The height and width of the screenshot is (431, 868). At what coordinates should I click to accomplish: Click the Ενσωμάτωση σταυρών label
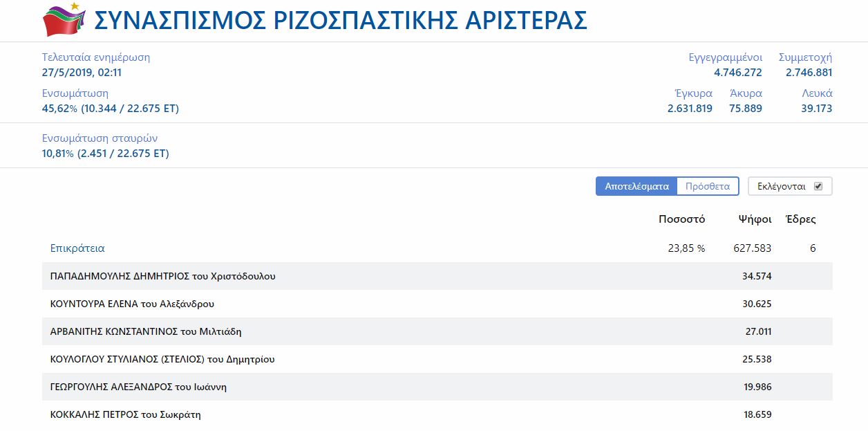[x=100, y=138]
